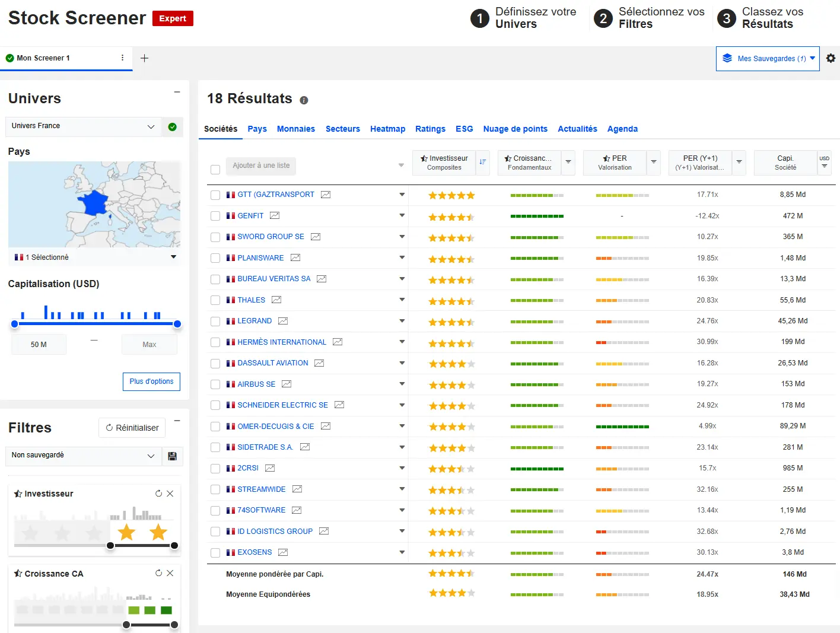Open chart icon for THALES
The height and width of the screenshot is (633, 840).
coord(276,300)
